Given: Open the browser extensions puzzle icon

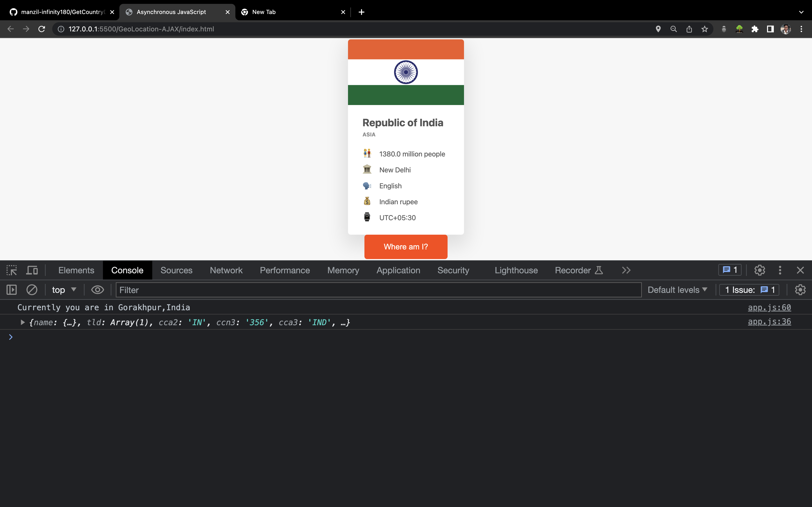Looking at the screenshot, I should [755, 29].
